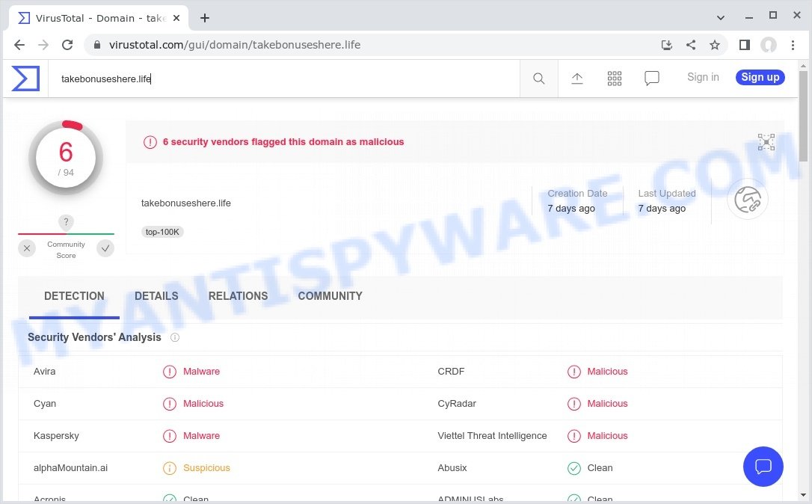812x504 pixels.
Task: Click the CyRadar vendor name
Action: [x=456, y=404]
